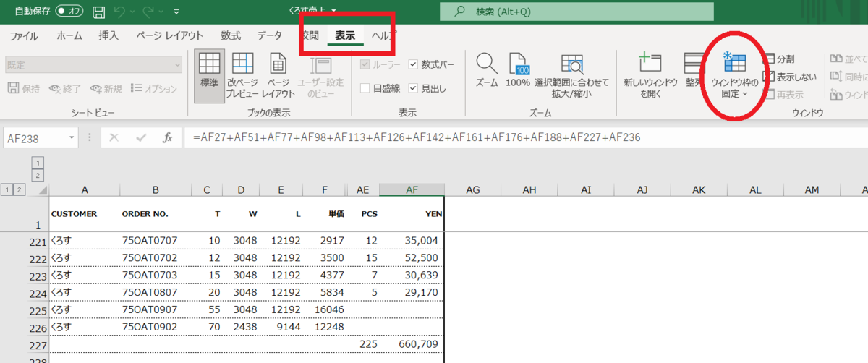This screenshot has width=868, height=363.
Task: Click cell containing 75OAT0902
Action: 156,327
